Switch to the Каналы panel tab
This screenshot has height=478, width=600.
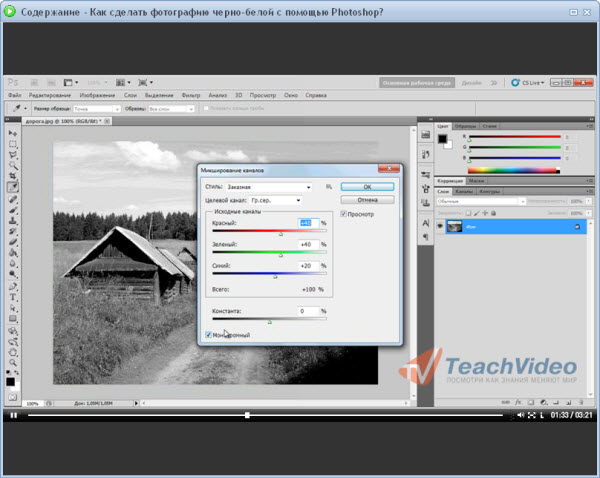(x=464, y=191)
